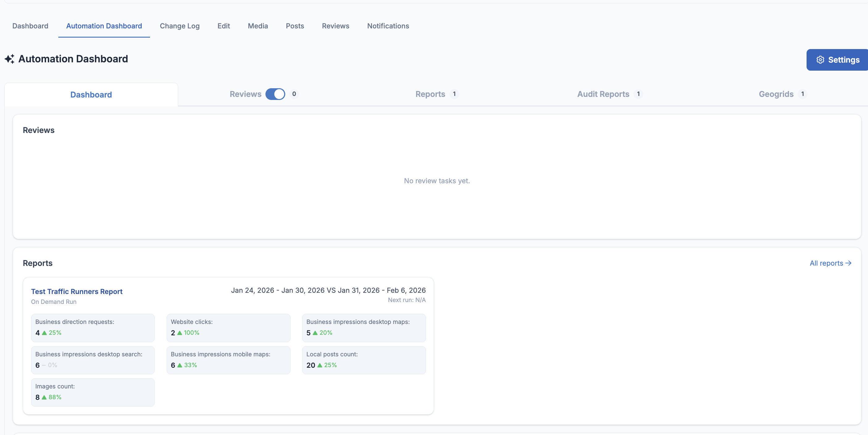The width and height of the screenshot is (868, 435).
Task: Click green up arrow beside Website clicks 100%
Action: click(x=180, y=333)
